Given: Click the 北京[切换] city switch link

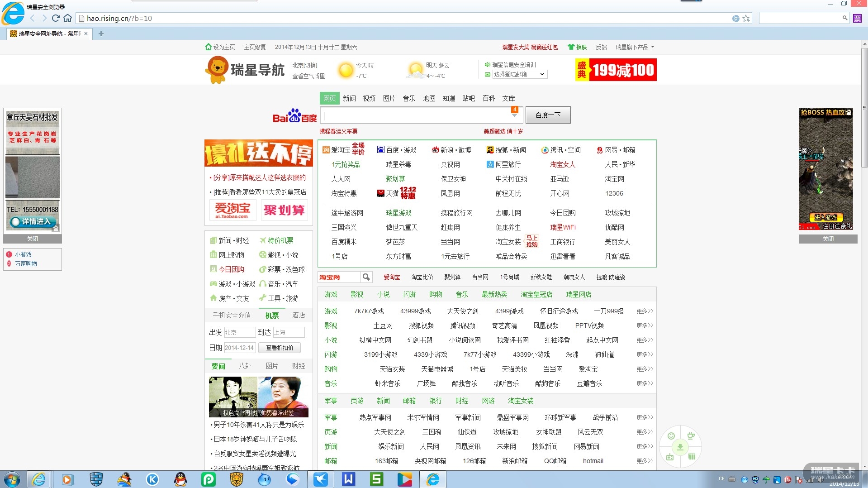Looking at the screenshot, I should click(304, 65).
